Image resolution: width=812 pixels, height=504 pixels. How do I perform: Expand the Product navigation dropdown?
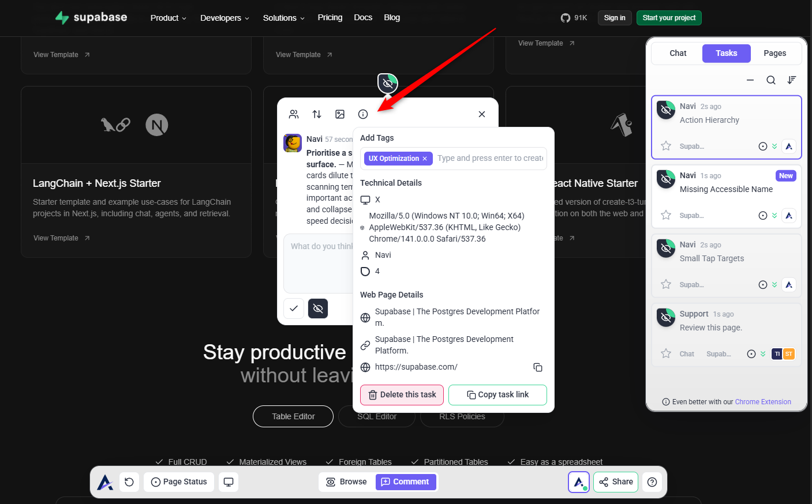168,18
